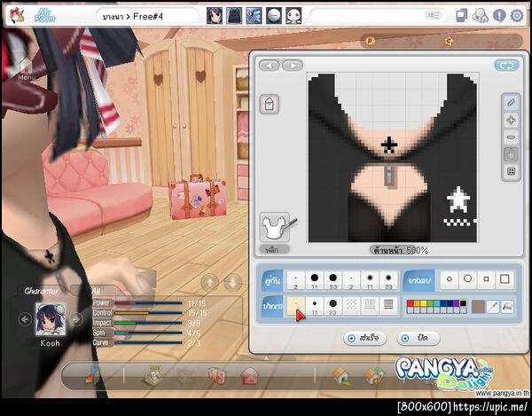Click the blue swap view button
Image resolution: width=532 pixels, height=416 pixels.
click(x=506, y=66)
